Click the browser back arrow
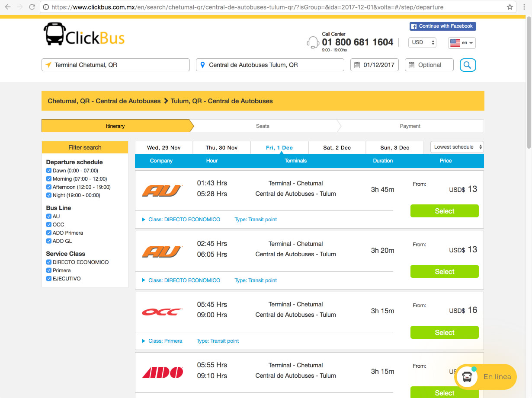The height and width of the screenshot is (398, 532). point(8,7)
